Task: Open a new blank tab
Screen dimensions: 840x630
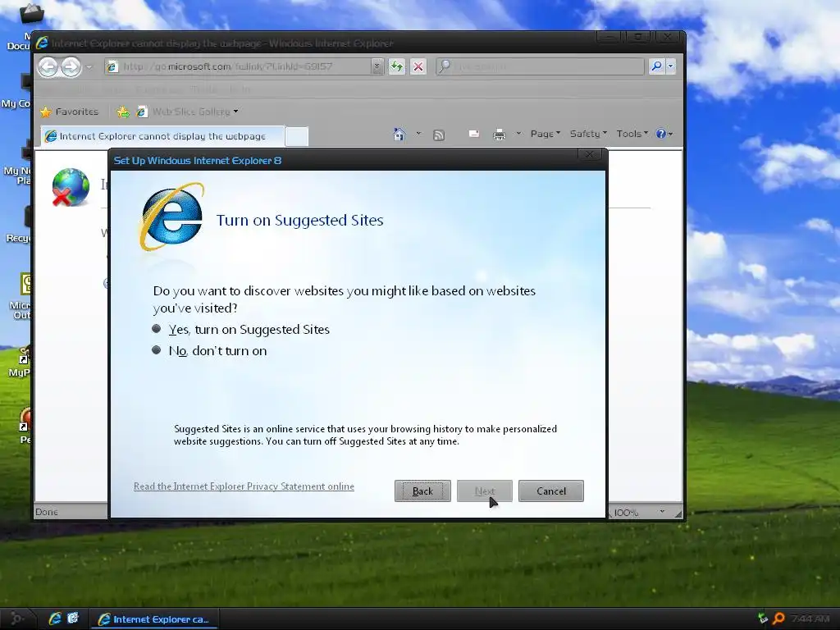Action: click(297, 137)
